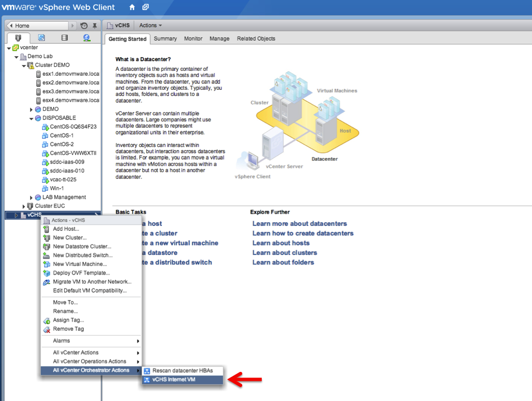Click the Add Host icon in context menu
The image size is (532, 401).
tap(47, 229)
